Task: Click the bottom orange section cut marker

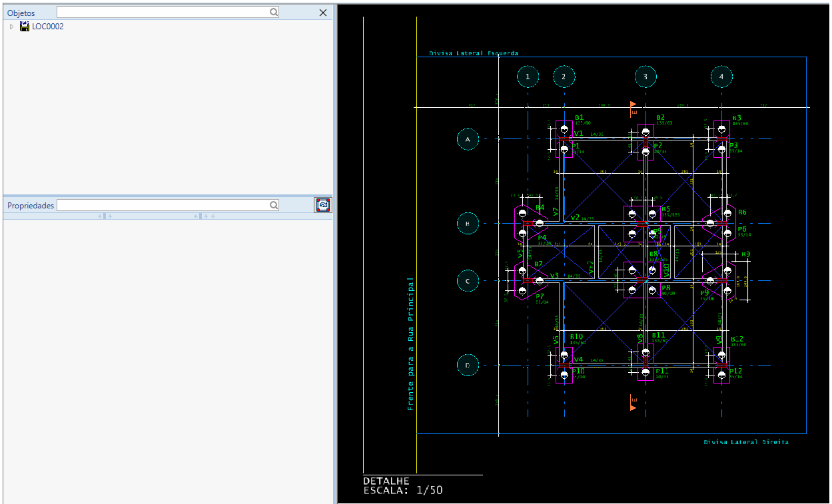Action: click(633, 399)
